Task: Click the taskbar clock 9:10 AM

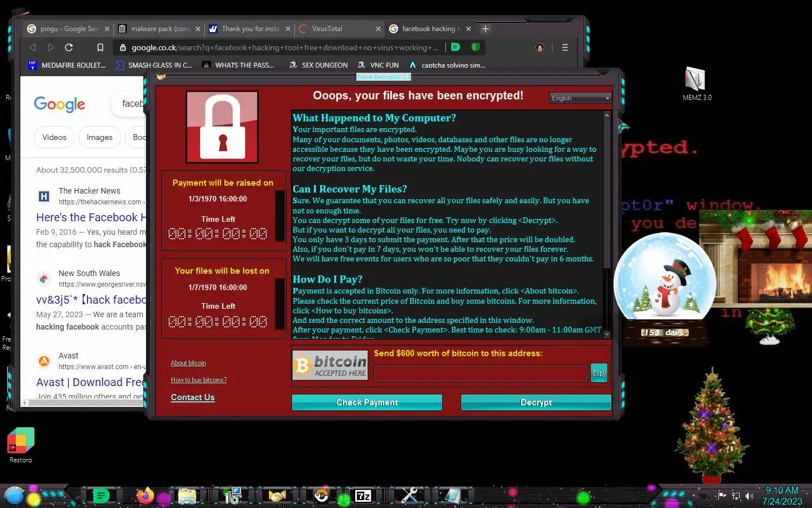Action: tap(782, 491)
